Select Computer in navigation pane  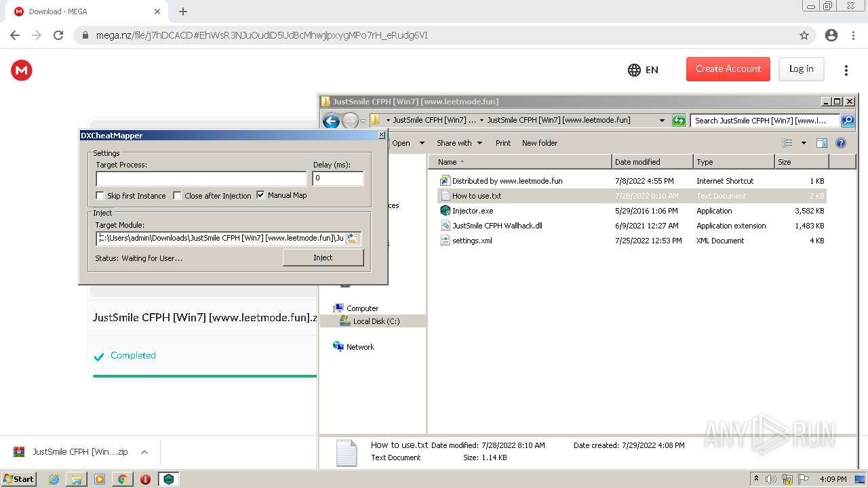[362, 308]
